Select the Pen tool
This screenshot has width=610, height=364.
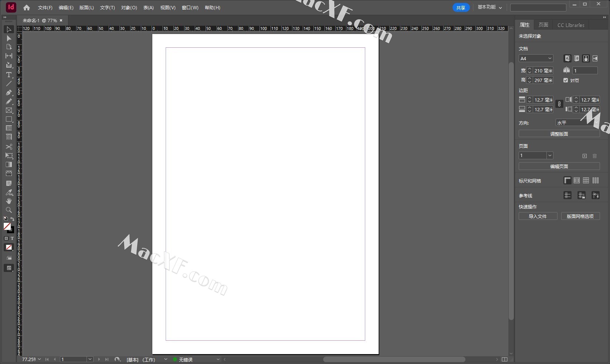coord(9,92)
